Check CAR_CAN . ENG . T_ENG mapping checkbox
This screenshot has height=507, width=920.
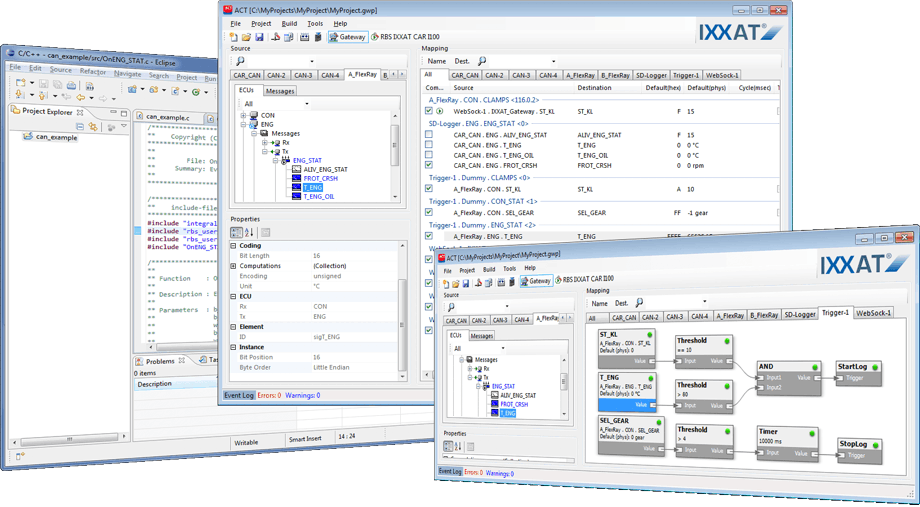pyautogui.click(x=429, y=145)
